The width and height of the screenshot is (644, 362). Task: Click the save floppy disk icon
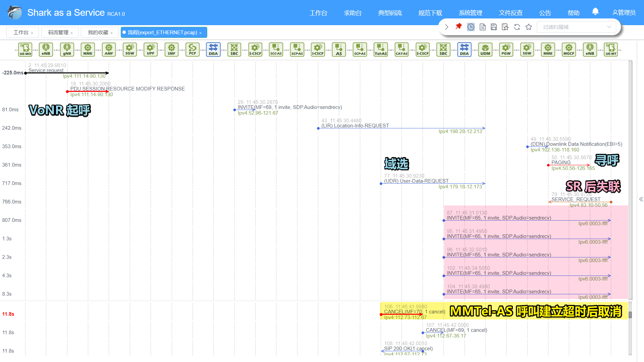click(x=494, y=27)
